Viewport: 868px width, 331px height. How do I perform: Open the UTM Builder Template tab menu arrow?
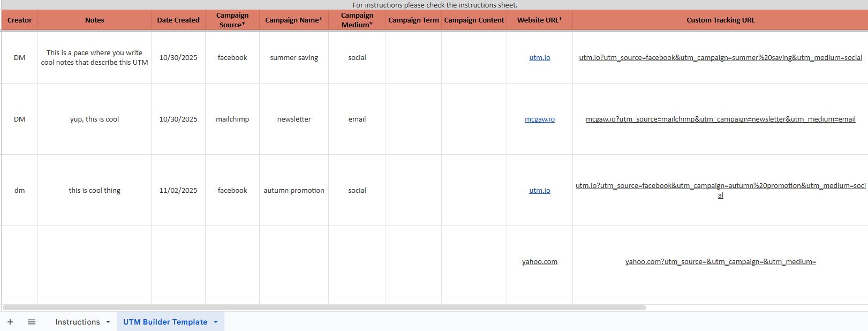(x=216, y=322)
